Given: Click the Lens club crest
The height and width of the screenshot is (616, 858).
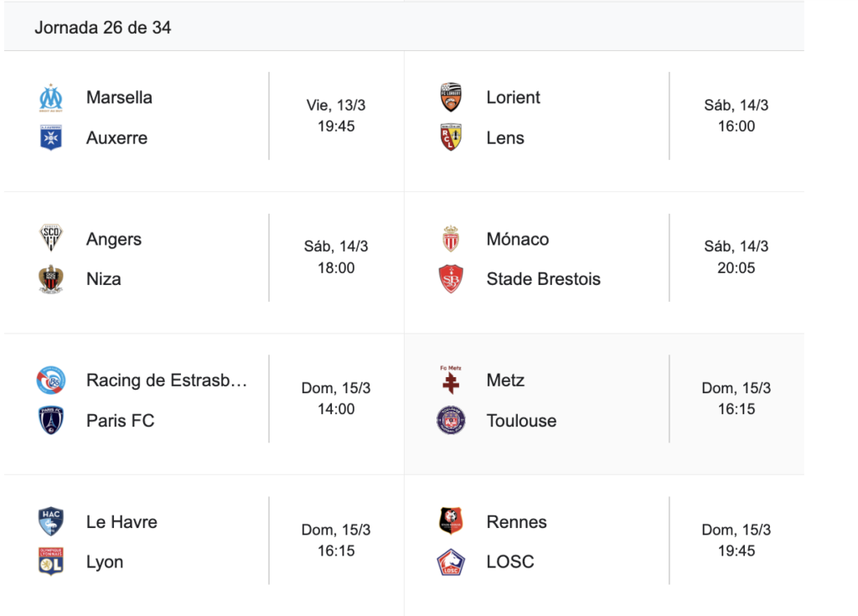Looking at the screenshot, I should [x=452, y=137].
